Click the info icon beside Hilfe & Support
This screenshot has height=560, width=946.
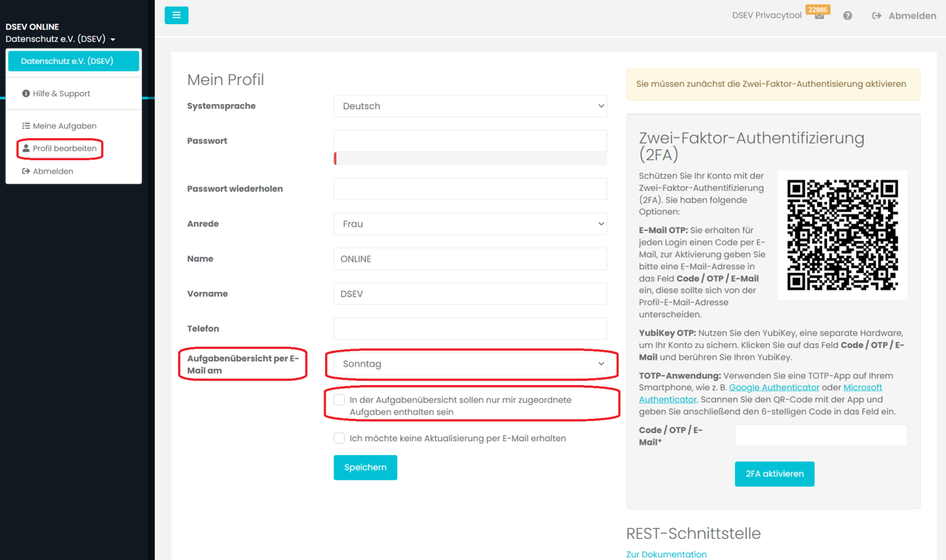pyautogui.click(x=26, y=93)
